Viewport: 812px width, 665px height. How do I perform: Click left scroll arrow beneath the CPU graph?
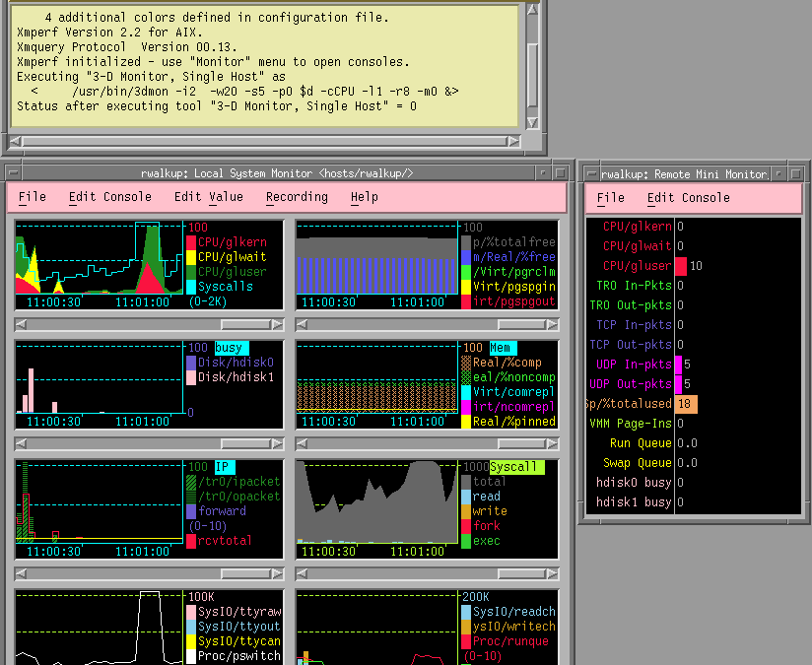coord(20,324)
